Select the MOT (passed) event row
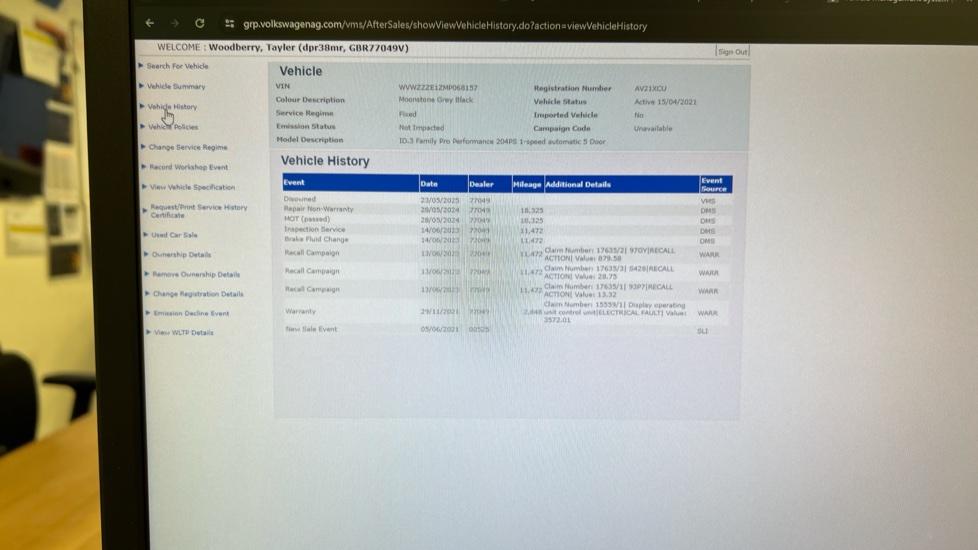The image size is (978, 550). click(507, 220)
